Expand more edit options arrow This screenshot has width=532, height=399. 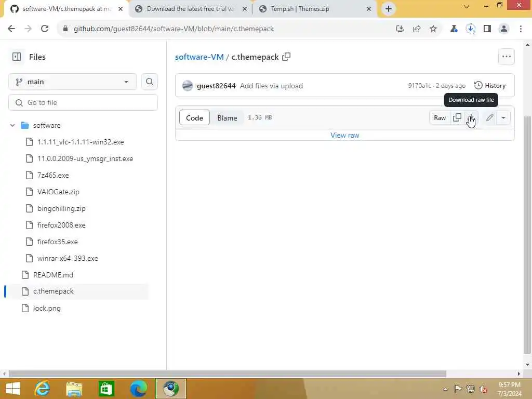503,118
